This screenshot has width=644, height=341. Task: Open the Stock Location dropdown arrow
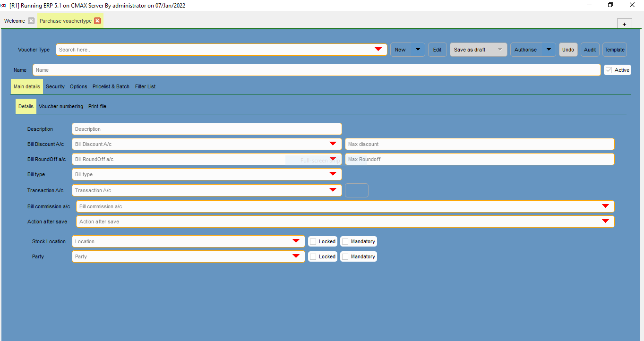click(x=296, y=241)
